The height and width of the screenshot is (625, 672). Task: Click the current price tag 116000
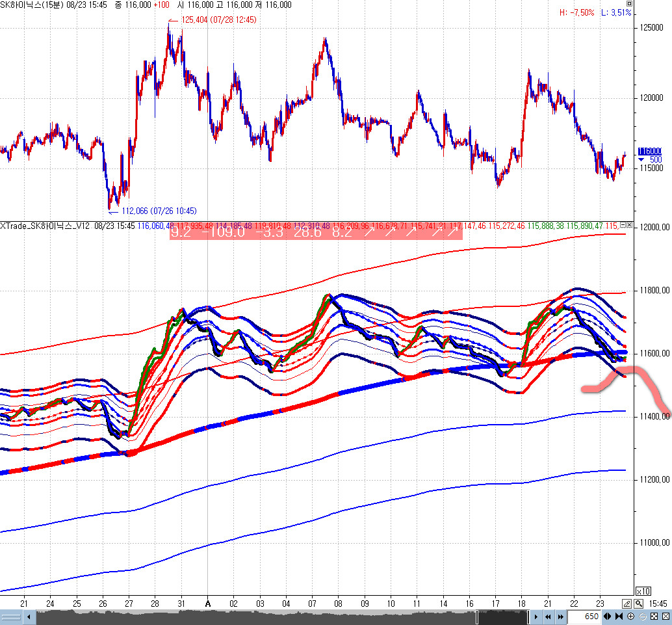(650, 150)
